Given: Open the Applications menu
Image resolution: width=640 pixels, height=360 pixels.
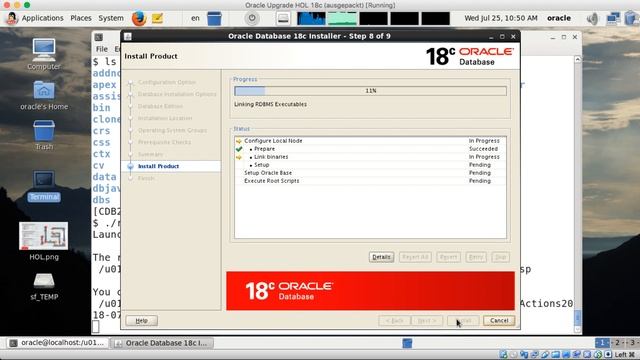Looking at the screenshot, I should click(x=42, y=18).
